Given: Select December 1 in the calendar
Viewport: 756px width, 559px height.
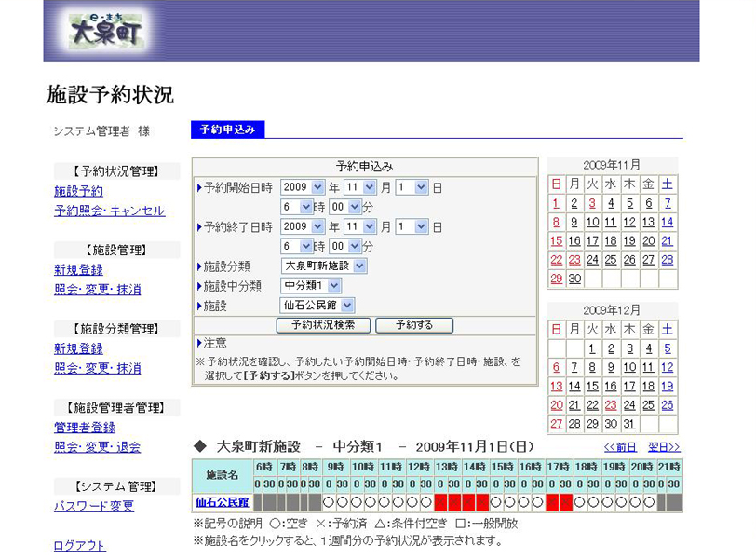Looking at the screenshot, I should click(592, 348).
